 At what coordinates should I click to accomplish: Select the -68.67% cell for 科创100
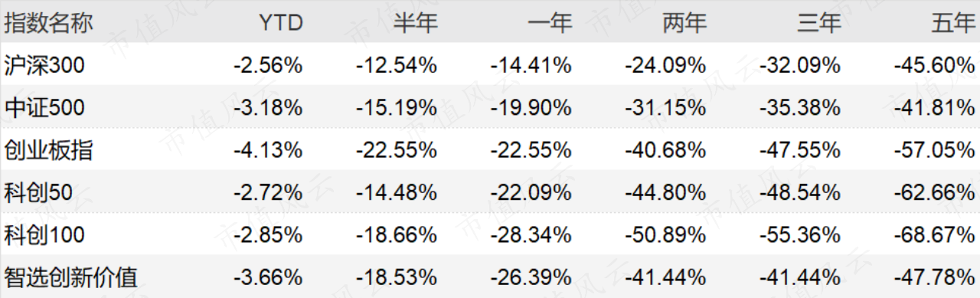[x=934, y=234]
